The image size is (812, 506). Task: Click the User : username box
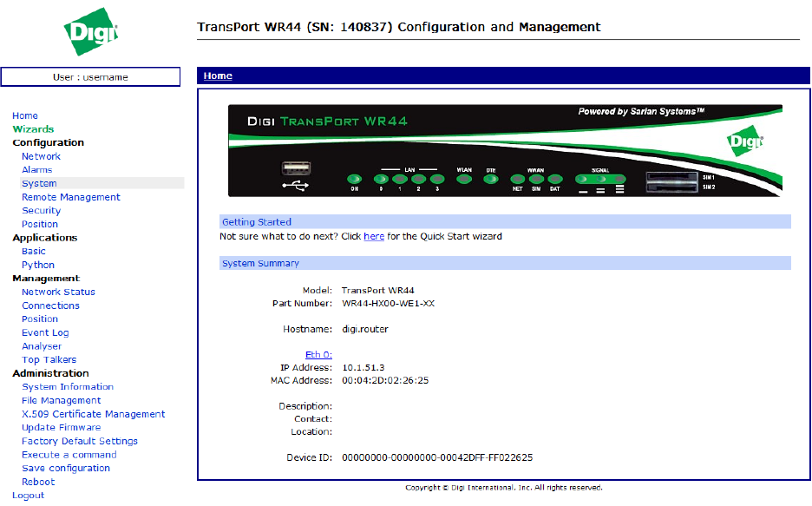[x=90, y=76]
